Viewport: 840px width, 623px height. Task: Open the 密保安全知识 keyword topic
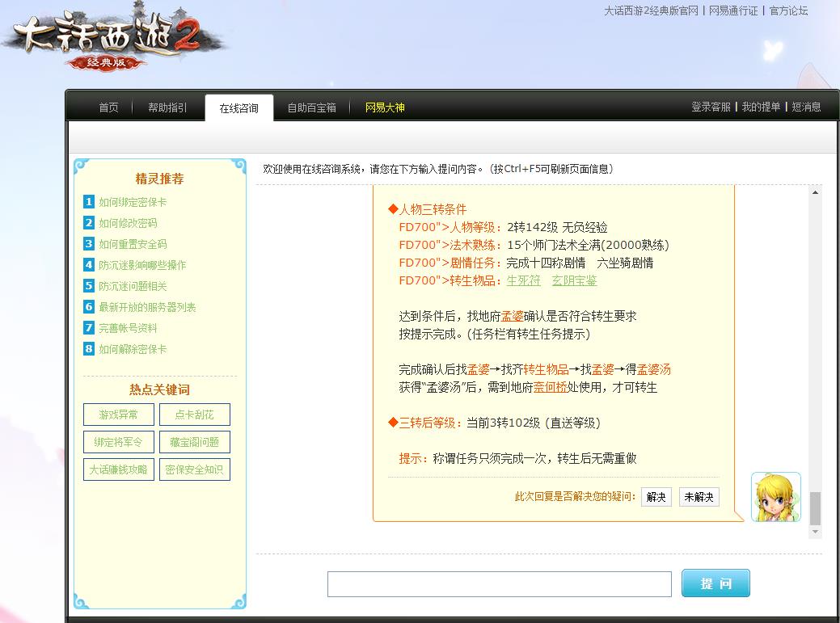tap(194, 469)
